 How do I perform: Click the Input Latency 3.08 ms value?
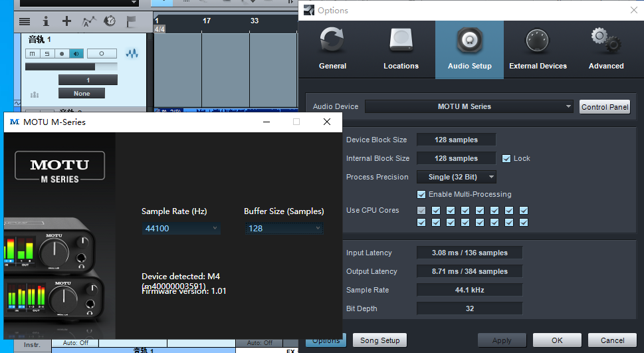pyautogui.click(x=469, y=253)
